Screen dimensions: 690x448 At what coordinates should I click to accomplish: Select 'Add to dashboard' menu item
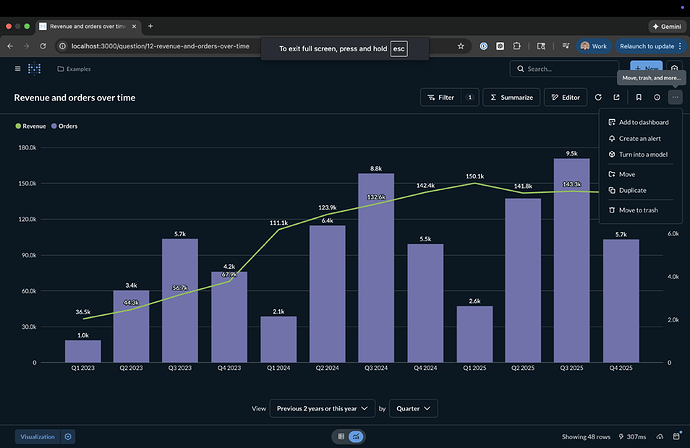(x=645, y=122)
